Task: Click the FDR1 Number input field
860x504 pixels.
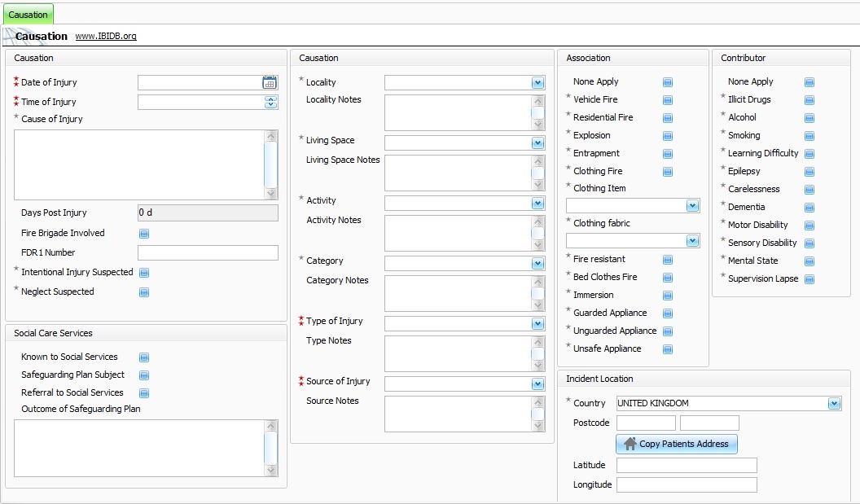Action: point(208,253)
